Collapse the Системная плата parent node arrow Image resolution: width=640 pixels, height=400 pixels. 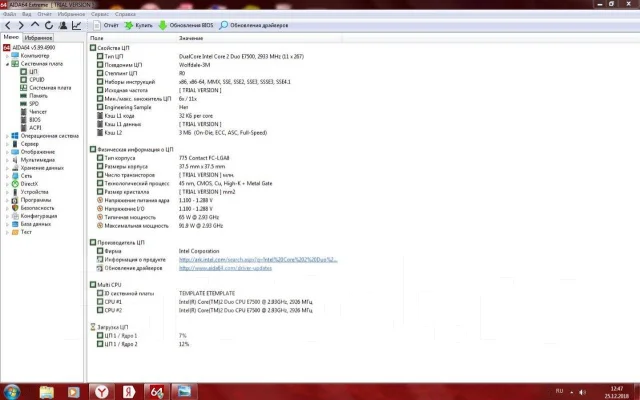point(7,64)
